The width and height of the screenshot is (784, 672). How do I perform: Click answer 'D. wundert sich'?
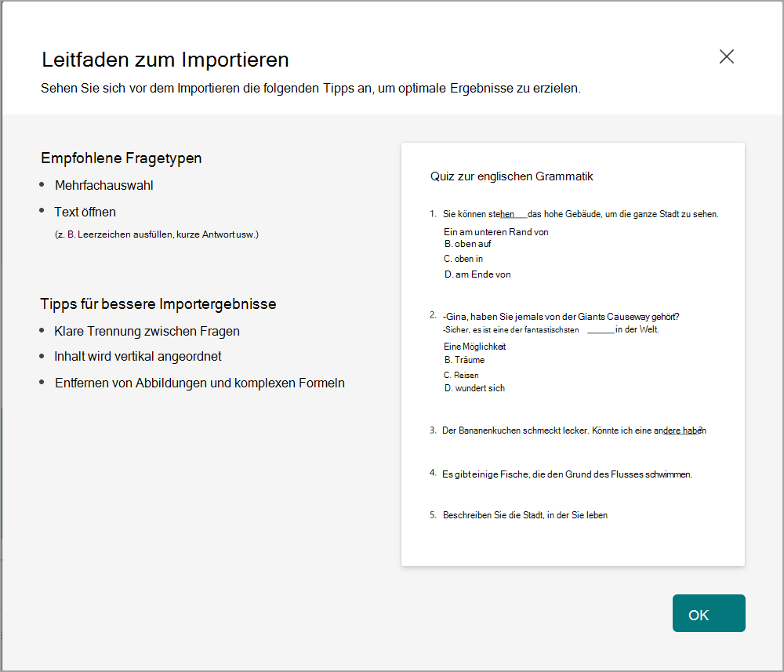tap(474, 388)
